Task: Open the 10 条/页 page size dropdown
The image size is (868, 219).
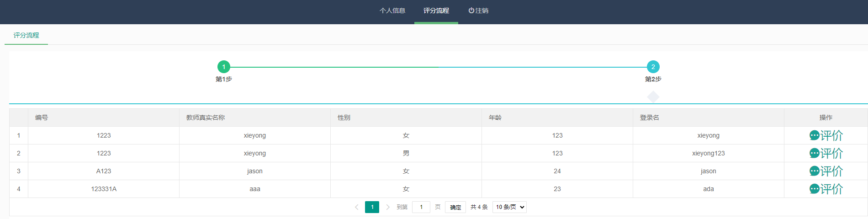Action: point(509,207)
